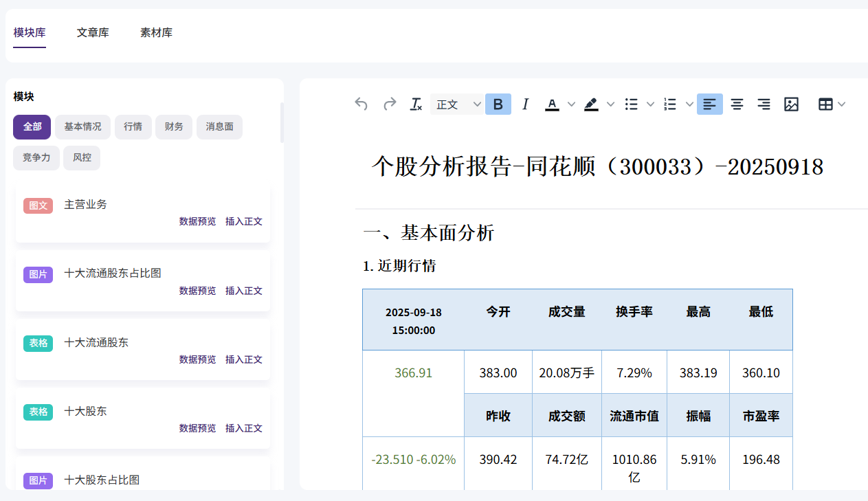Preview data for 主营业务 module
The image size is (868, 501).
click(197, 221)
